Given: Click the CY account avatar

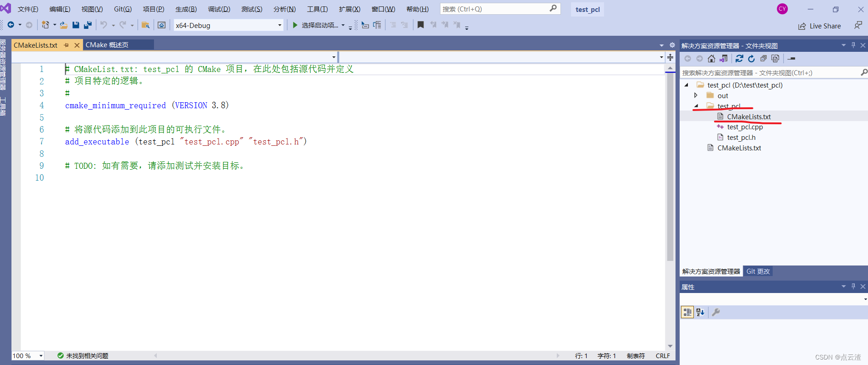Looking at the screenshot, I should tap(782, 9).
